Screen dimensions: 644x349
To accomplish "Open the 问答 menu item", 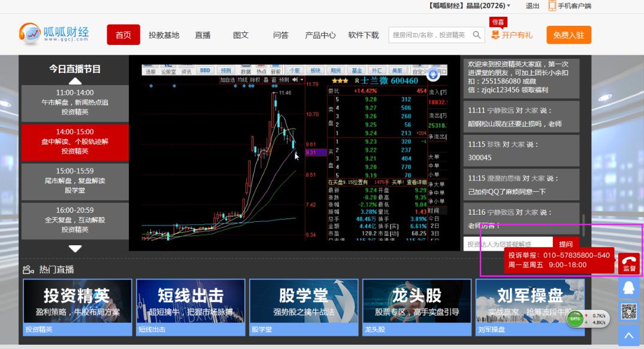I will [280, 35].
